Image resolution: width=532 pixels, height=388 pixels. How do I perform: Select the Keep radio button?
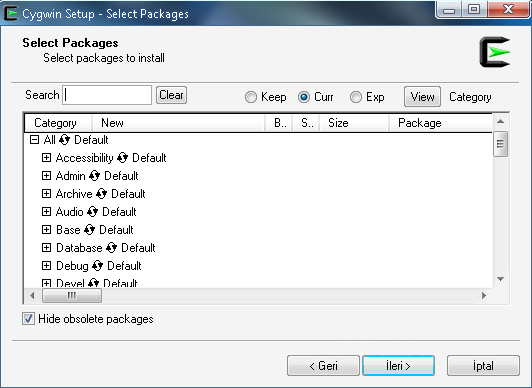click(x=251, y=97)
